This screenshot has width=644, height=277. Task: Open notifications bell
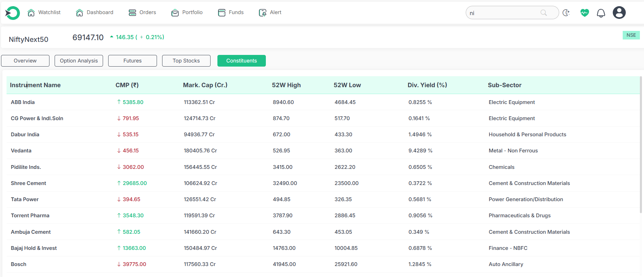[x=601, y=13]
